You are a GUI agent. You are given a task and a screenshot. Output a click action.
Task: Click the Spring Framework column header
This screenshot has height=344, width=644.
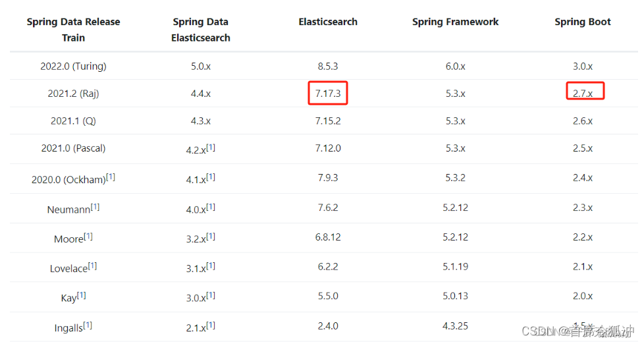click(455, 22)
